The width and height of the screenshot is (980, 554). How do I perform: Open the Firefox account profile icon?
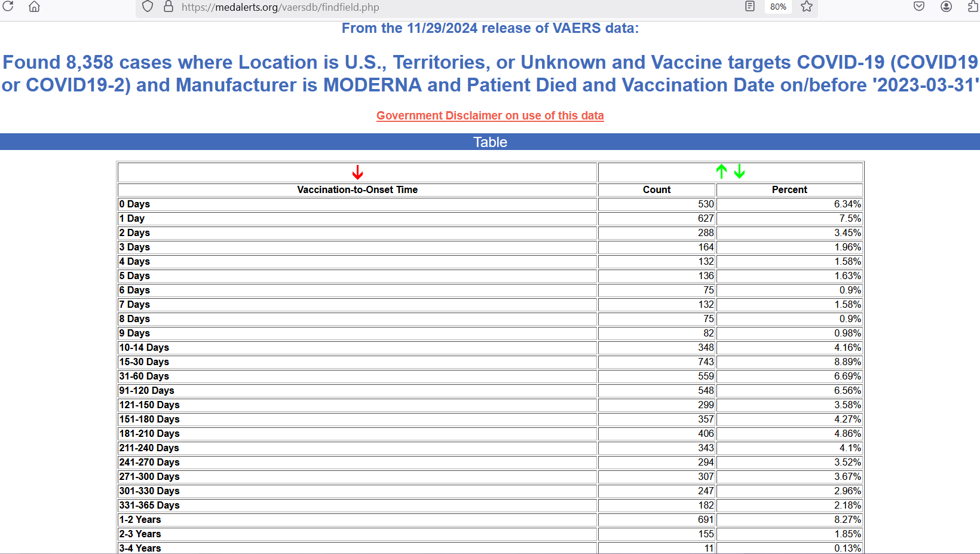pos(946,7)
